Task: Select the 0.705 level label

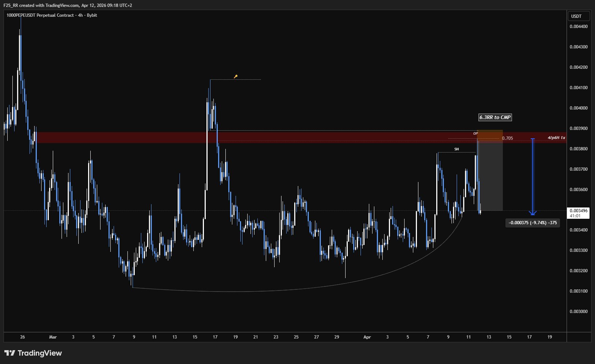Action: [x=507, y=138]
